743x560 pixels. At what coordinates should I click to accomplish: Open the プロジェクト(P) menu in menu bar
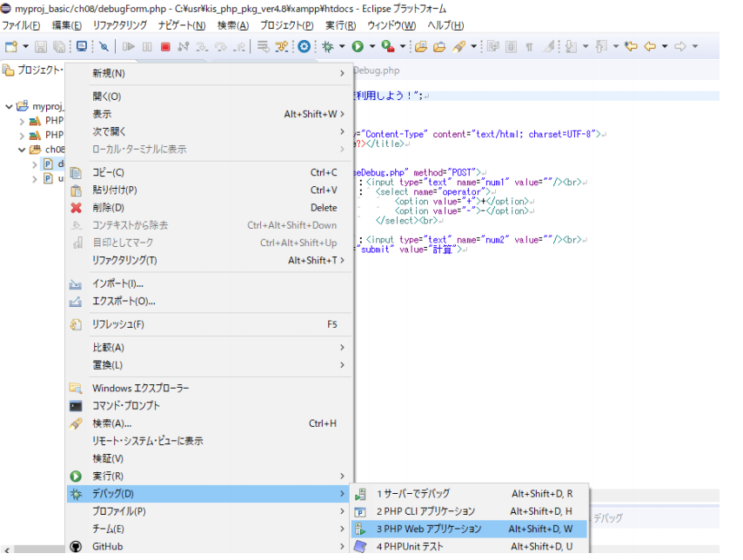pyautogui.click(x=286, y=25)
